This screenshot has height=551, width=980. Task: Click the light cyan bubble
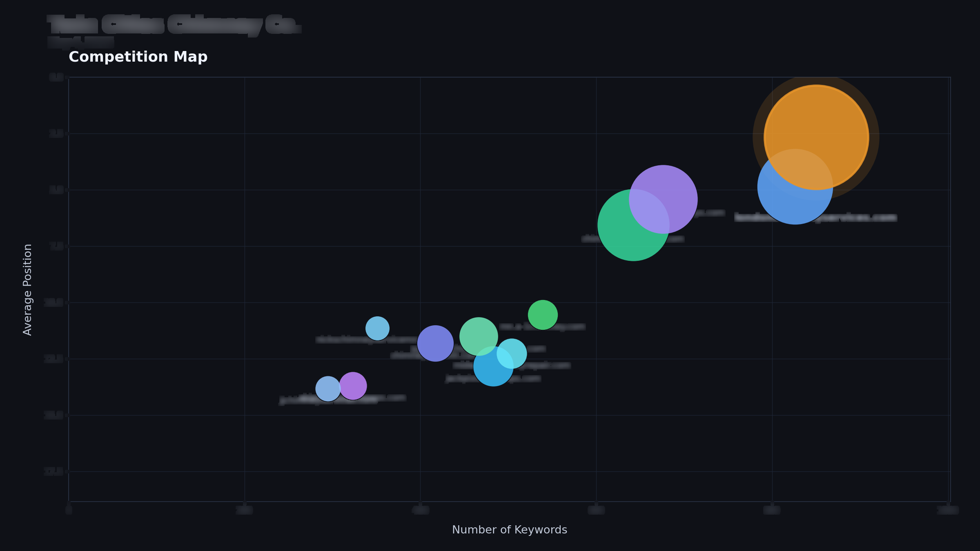pyautogui.click(x=512, y=353)
